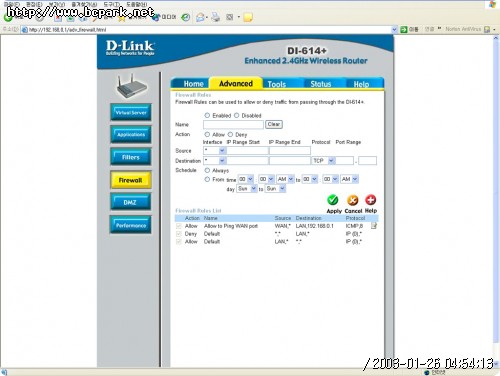The image size is (500, 376).
Task: Open the Filters page
Action: 131,157
